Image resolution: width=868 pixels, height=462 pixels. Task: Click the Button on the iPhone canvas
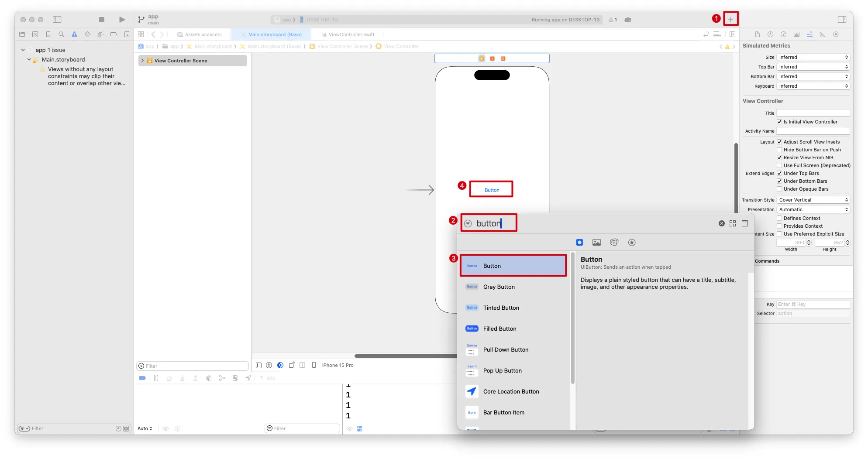[492, 190]
